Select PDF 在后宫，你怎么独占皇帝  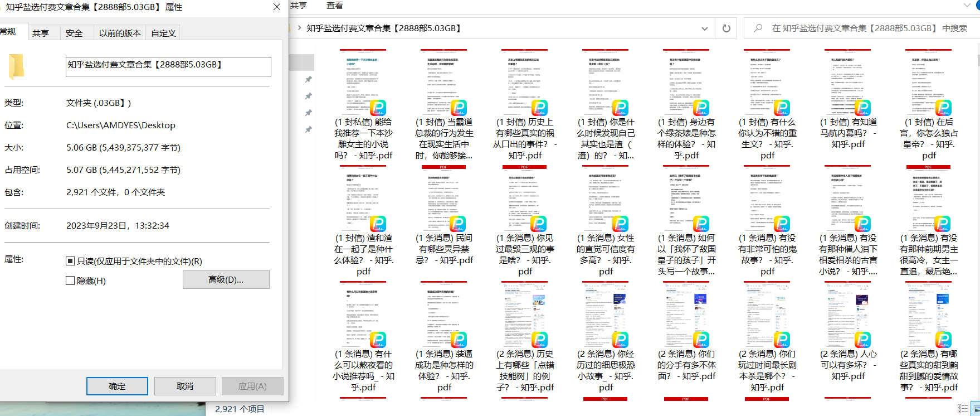(x=929, y=105)
